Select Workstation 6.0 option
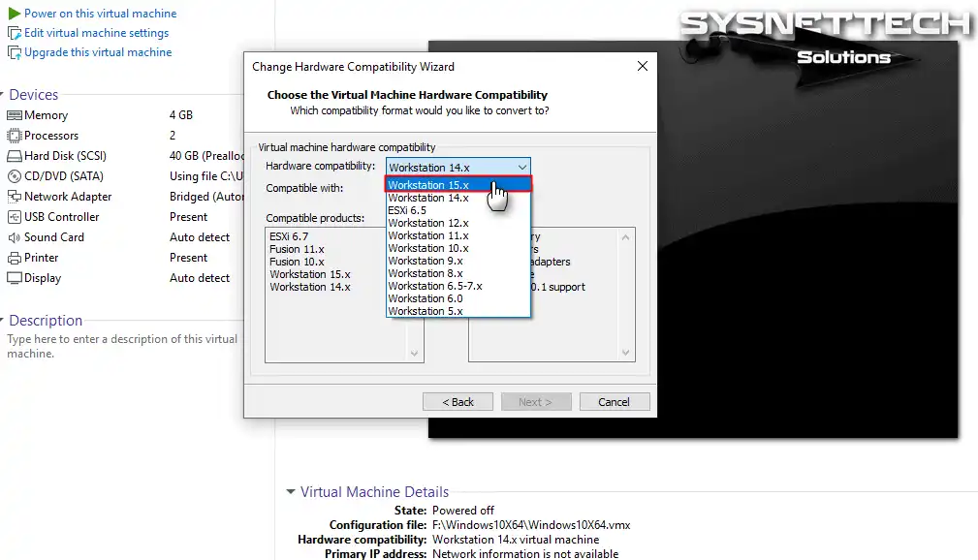This screenshot has height=560, width=978. pos(458,298)
